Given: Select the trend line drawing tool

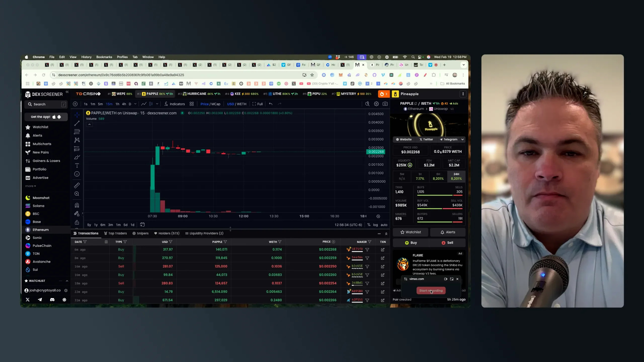Looking at the screenshot, I should coord(77,123).
